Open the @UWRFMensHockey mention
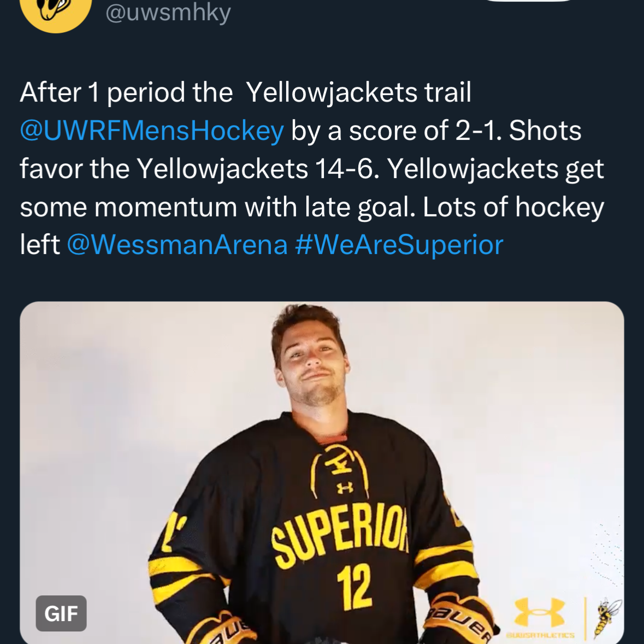 [x=152, y=131]
